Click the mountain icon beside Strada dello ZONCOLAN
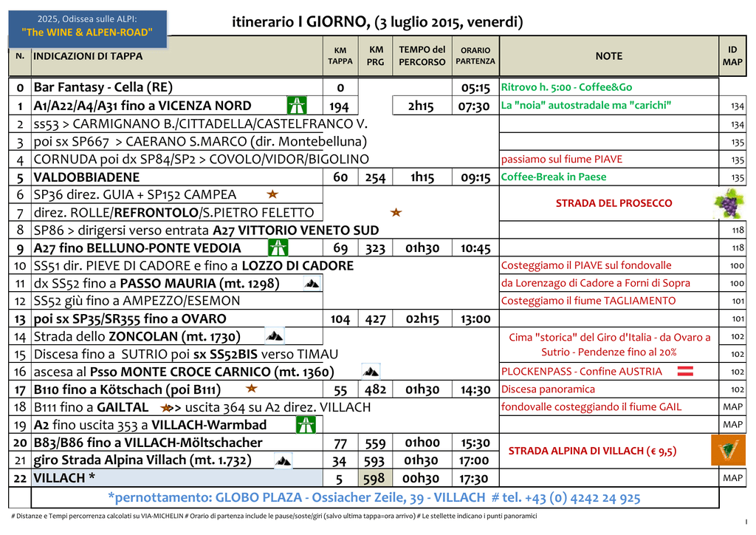This screenshot has height=535, width=756. (275, 335)
